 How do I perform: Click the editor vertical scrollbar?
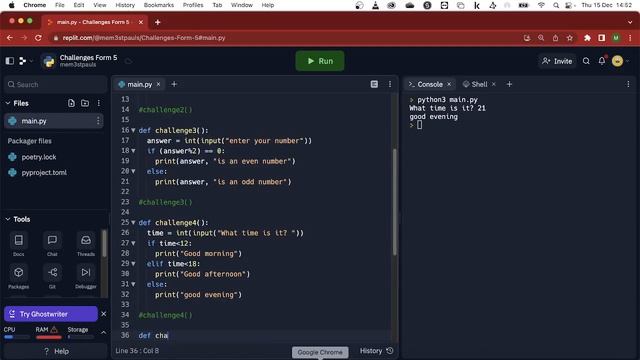394,202
